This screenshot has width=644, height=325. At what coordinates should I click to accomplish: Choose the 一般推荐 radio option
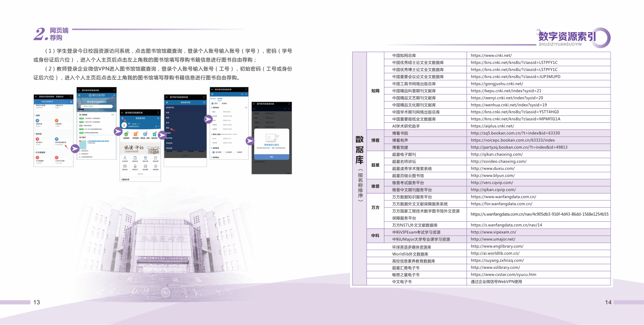tap(234, 152)
